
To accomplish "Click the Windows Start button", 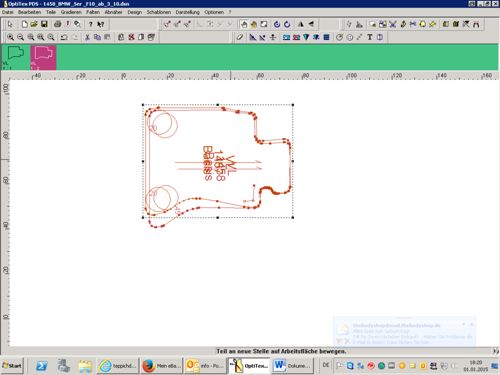I will pyautogui.click(x=12, y=366).
